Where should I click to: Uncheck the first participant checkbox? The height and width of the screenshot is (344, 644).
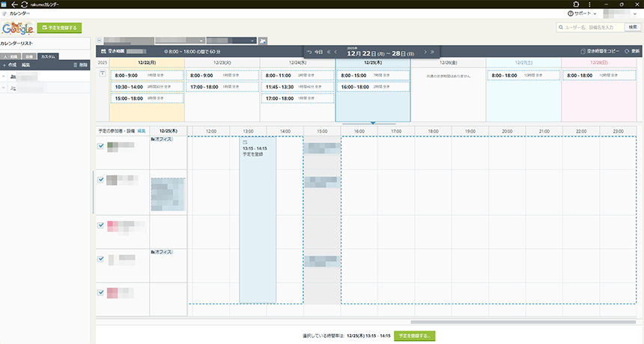tap(101, 146)
